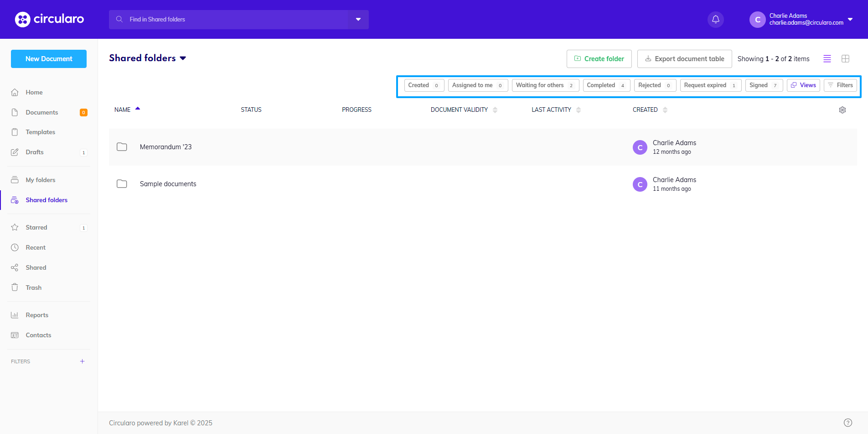Screen dimensions: 868x434
Task: Go to Templates in the sidebar
Action: pyautogui.click(x=40, y=132)
